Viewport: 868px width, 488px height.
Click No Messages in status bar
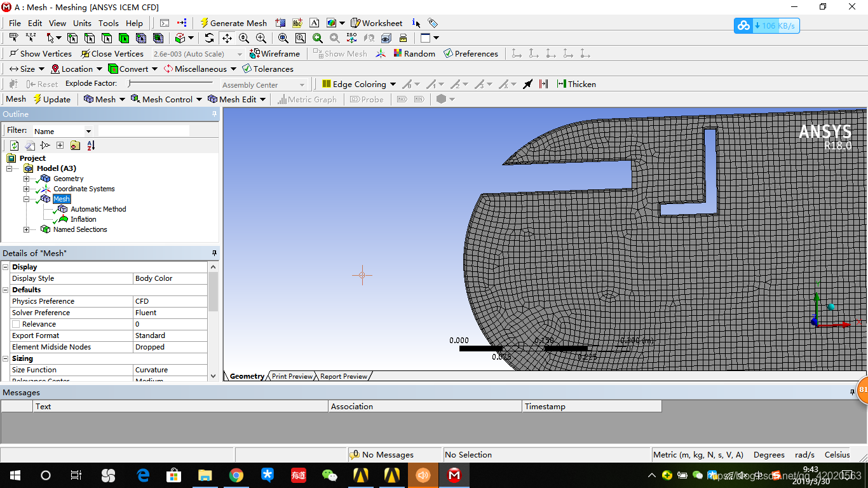(x=382, y=454)
